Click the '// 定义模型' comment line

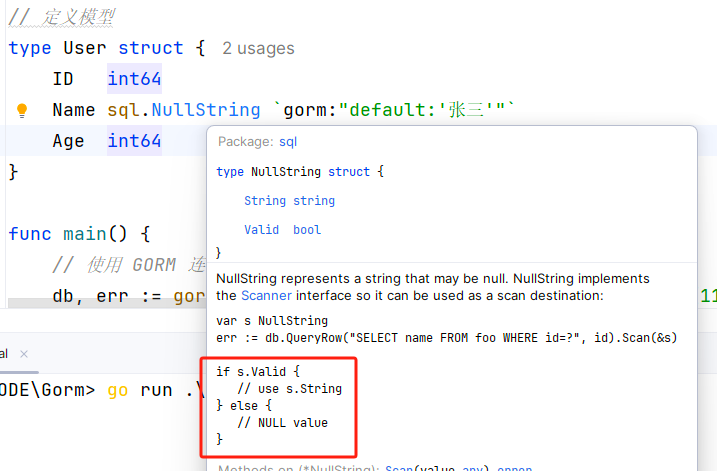point(62,18)
